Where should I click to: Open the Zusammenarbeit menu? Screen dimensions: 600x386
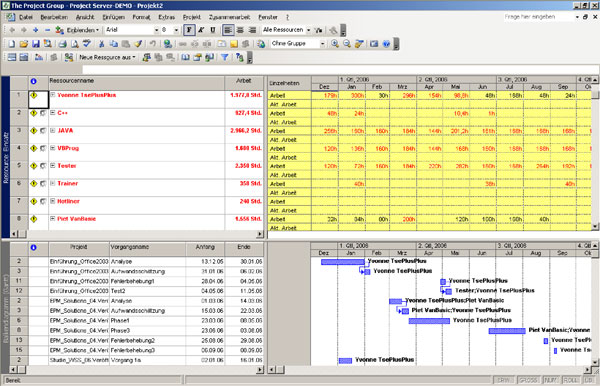click(x=229, y=17)
